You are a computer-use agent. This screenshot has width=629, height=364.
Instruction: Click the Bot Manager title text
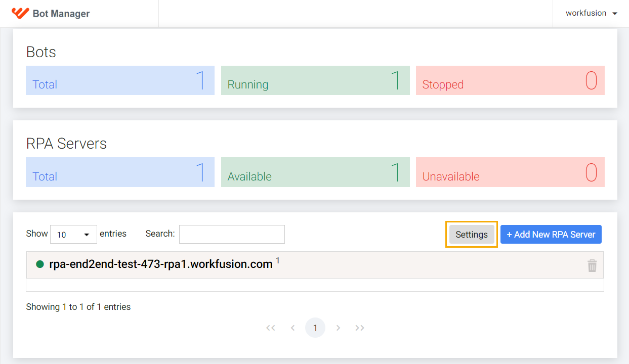(x=61, y=14)
